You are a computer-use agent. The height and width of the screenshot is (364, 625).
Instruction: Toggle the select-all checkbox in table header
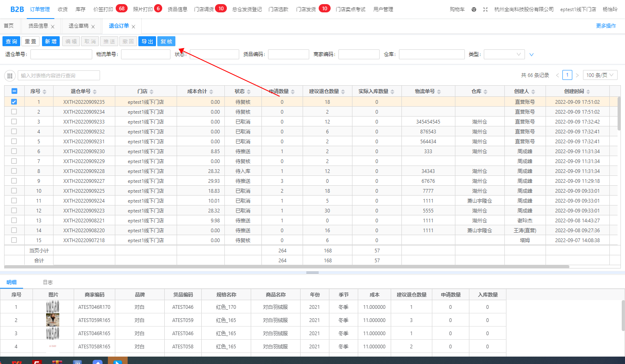(14, 91)
